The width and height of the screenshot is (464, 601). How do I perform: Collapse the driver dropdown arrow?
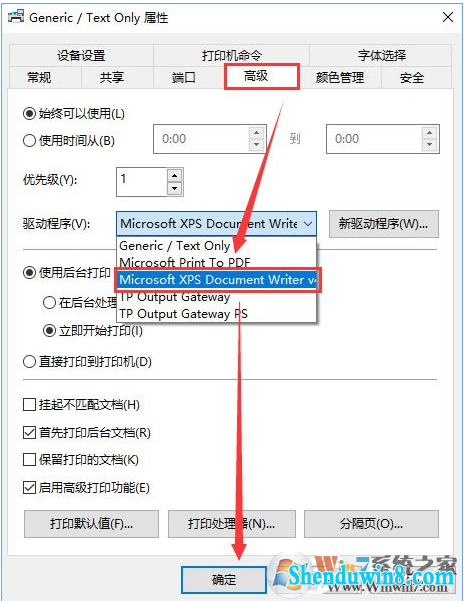pyautogui.click(x=308, y=223)
